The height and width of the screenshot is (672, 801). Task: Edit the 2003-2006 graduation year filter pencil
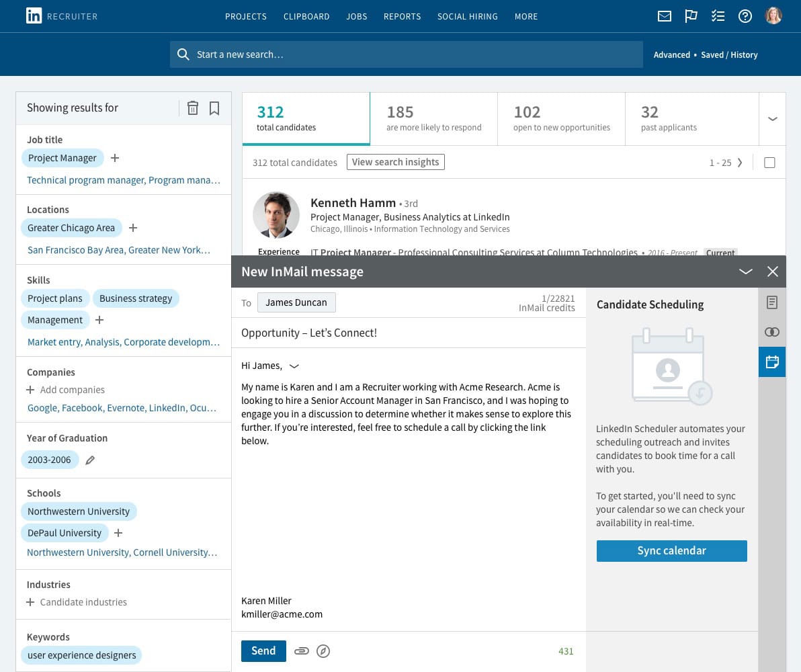[x=90, y=460]
